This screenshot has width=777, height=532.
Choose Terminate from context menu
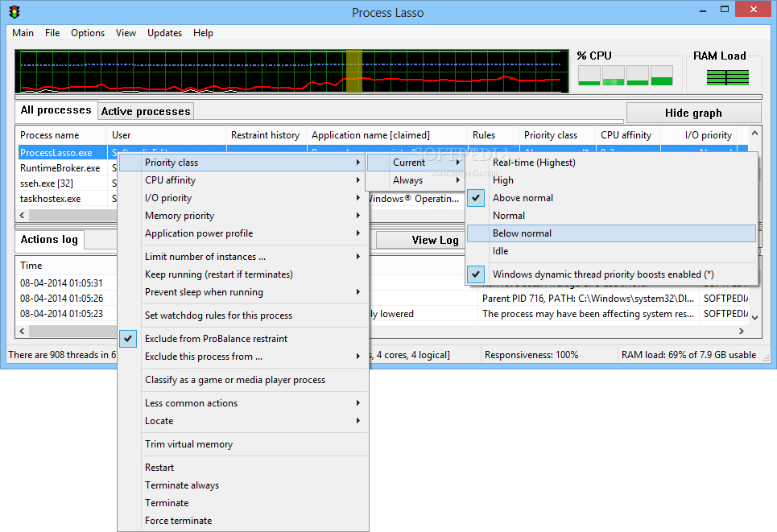(243, 503)
